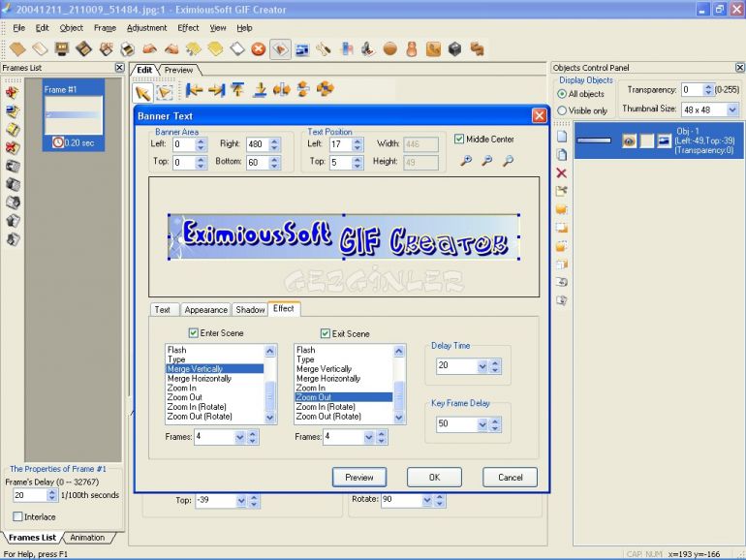Open the Adjustment menu

tap(146, 27)
